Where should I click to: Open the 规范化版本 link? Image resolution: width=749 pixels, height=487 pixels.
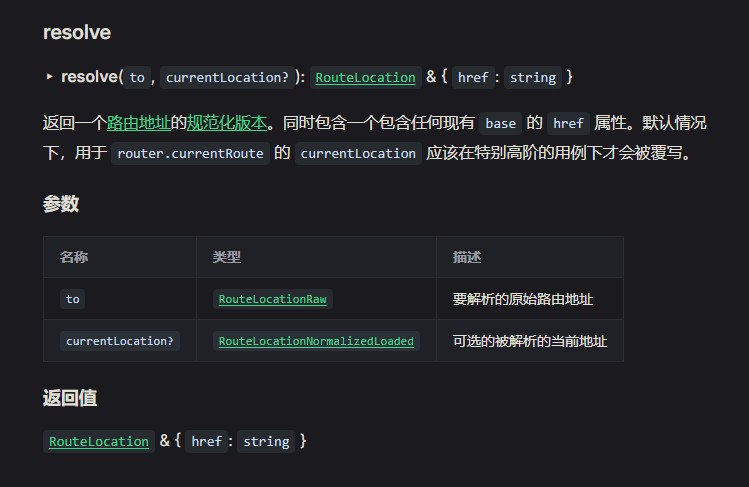click(227, 123)
